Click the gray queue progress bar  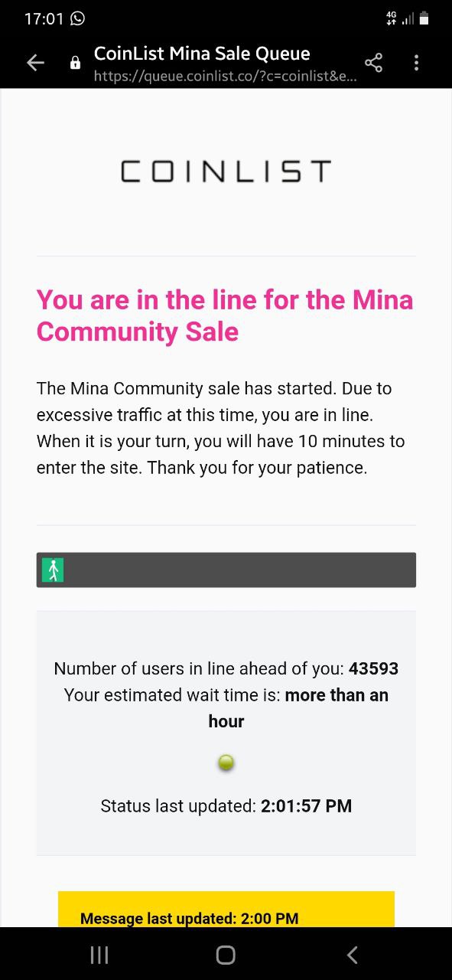[x=226, y=570]
